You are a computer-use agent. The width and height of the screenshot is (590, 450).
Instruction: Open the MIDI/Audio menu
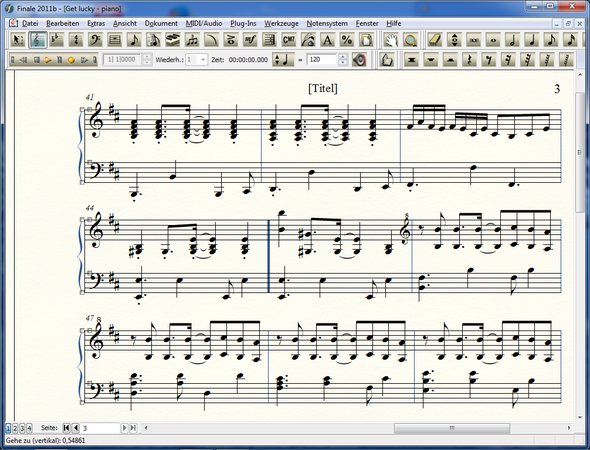[204, 23]
